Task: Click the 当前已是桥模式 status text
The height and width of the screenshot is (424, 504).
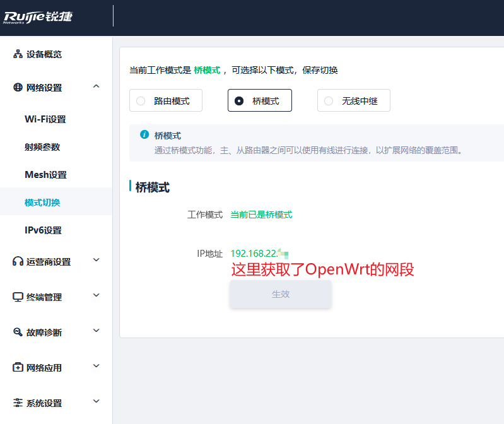Action: 261,215
